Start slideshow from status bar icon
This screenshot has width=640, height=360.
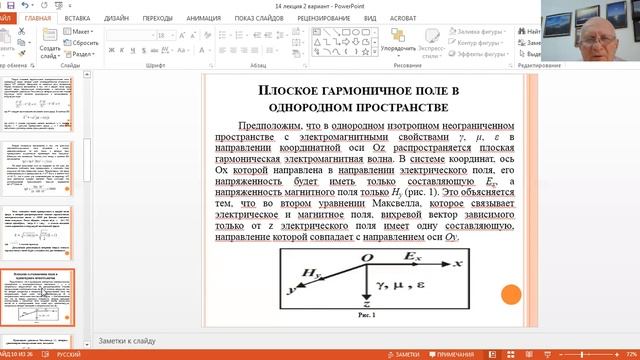547,355
